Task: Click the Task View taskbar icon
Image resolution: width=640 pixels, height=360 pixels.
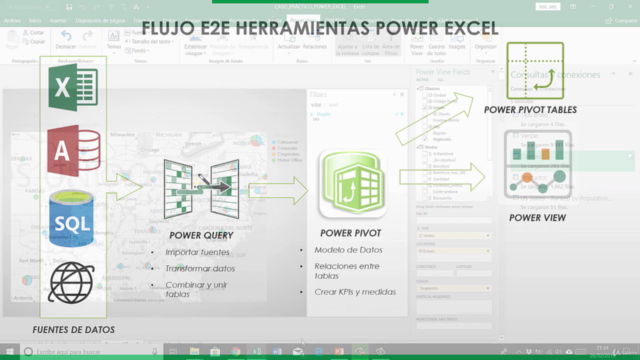Action: [173, 351]
